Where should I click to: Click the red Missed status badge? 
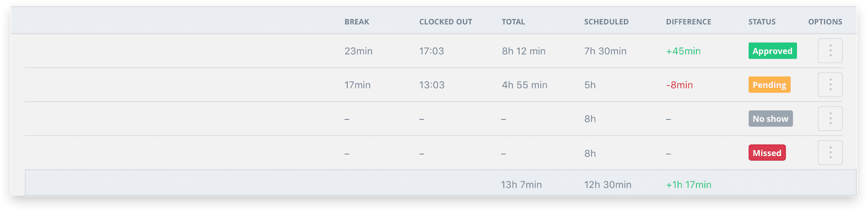(x=767, y=153)
